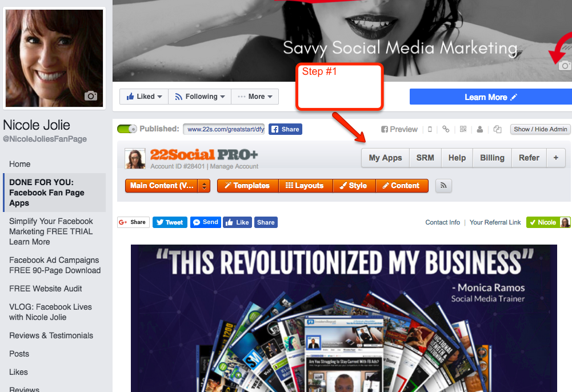Viewport: 572px width, 392px height.
Task: Click the Manage Account link
Action: (x=234, y=166)
